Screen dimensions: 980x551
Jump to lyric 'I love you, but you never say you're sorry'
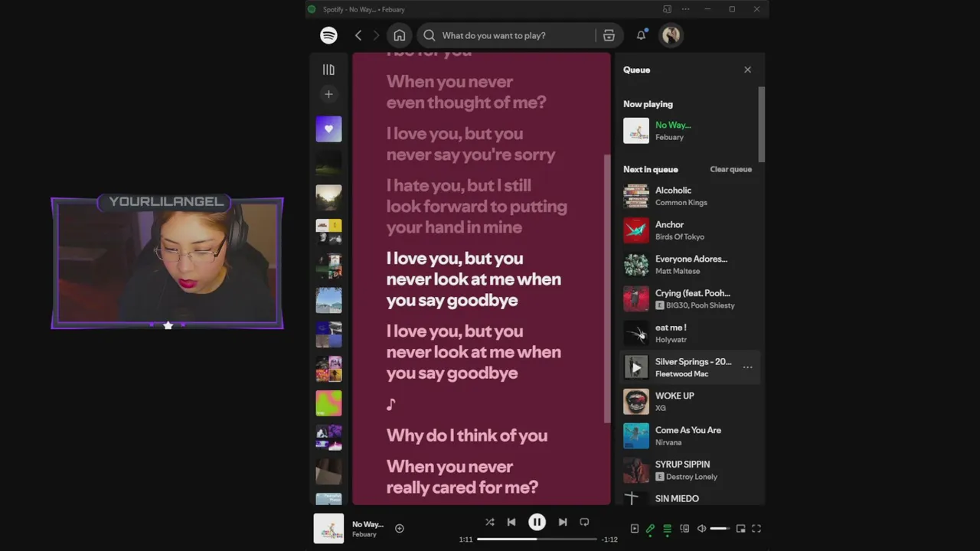471,144
